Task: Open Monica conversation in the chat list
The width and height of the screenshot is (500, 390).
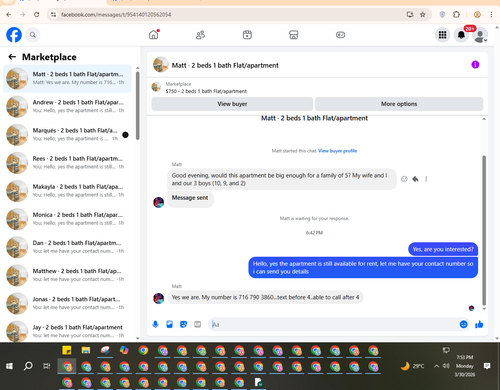Action: [67, 219]
